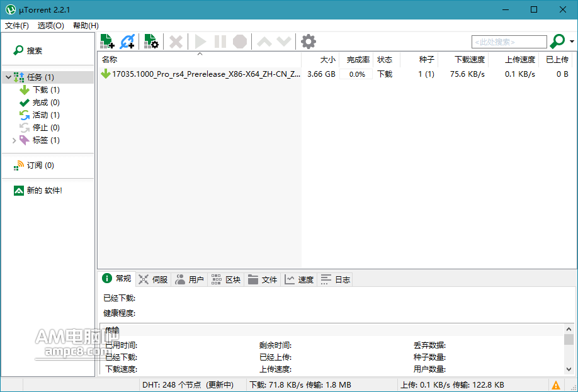The image size is (578, 392).
Task: Start the torrent with the play icon
Action: click(200, 42)
